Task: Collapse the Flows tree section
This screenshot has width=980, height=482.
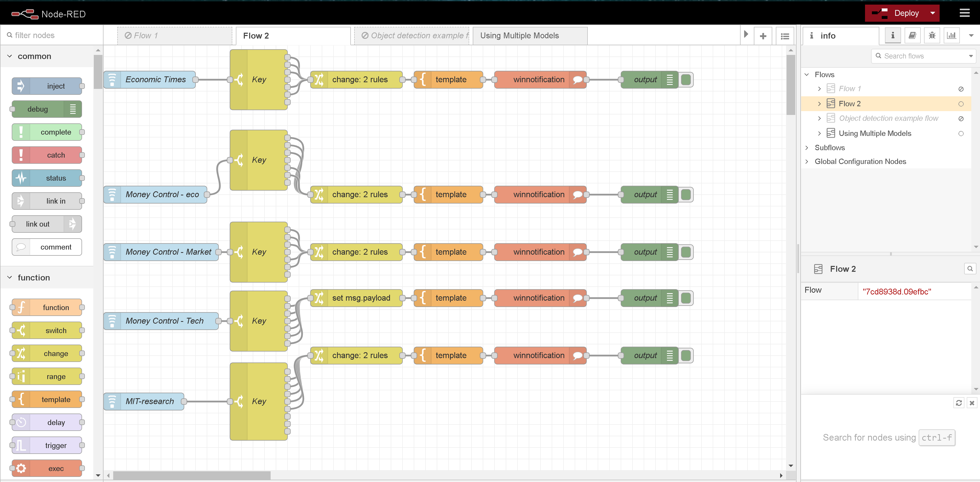Action: click(x=806, y=75)
